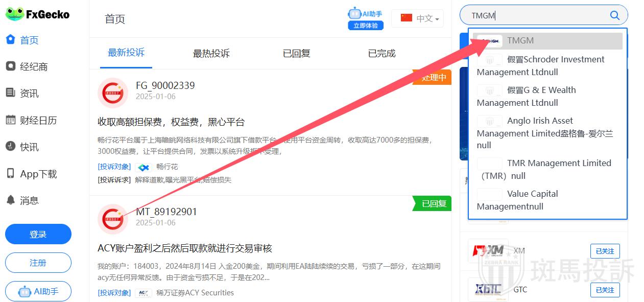
Task: Toggle the 已关注 follow button for XM
Action: (x=605, y=251)
